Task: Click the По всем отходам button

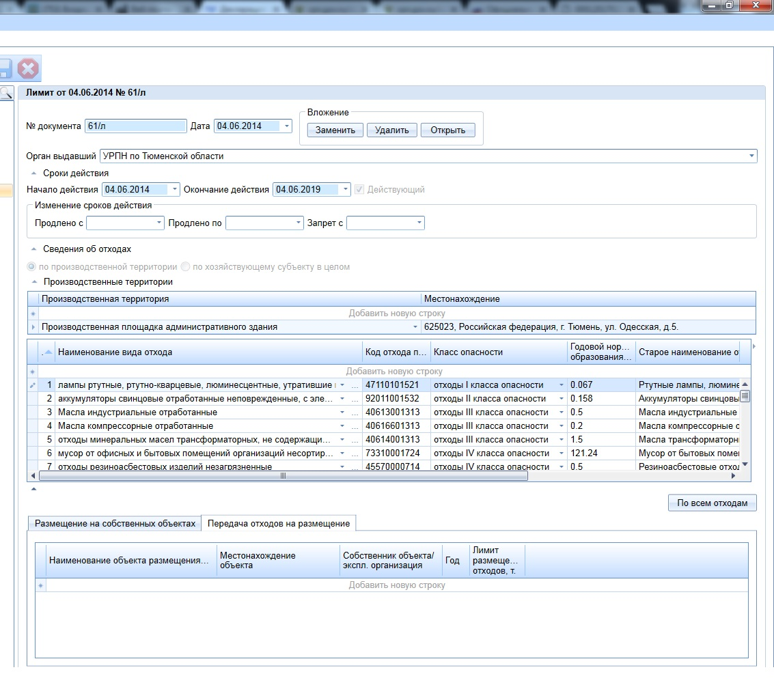Action: [x=712, y=503]
